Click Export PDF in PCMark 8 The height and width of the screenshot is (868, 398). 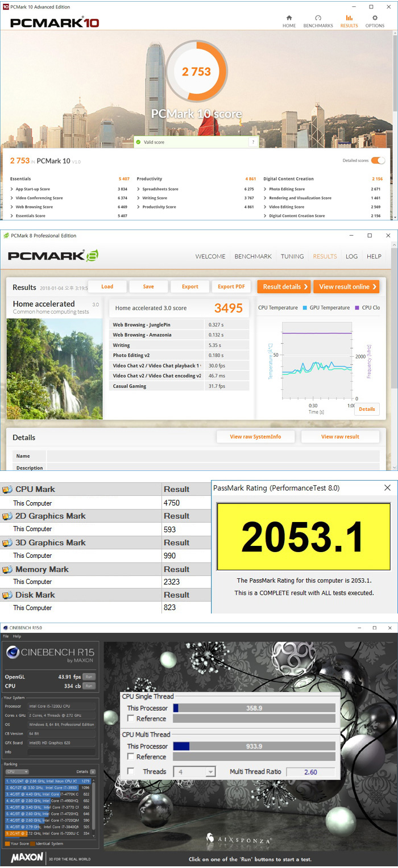tap(231, 287)
